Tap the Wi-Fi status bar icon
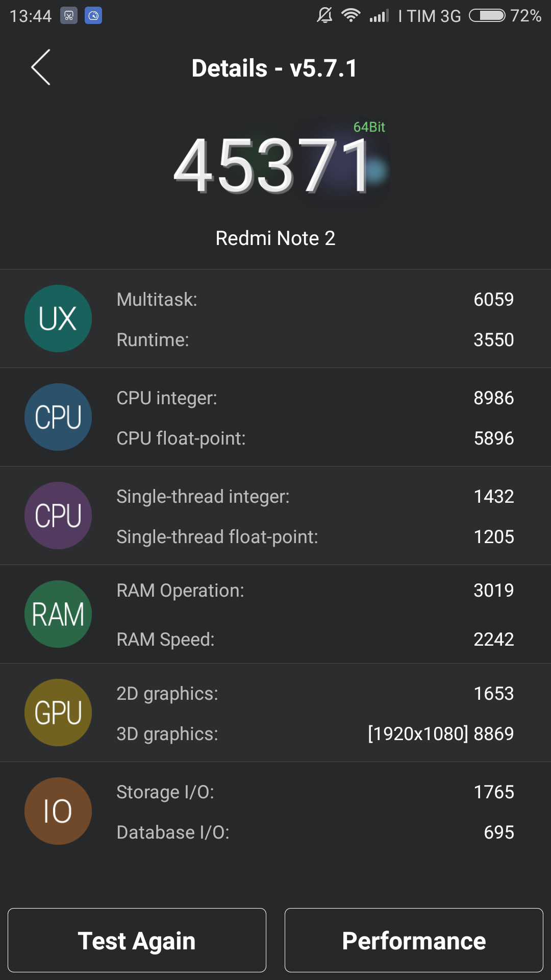The width and height of the screenshot is (551, 980). [351, 15]
